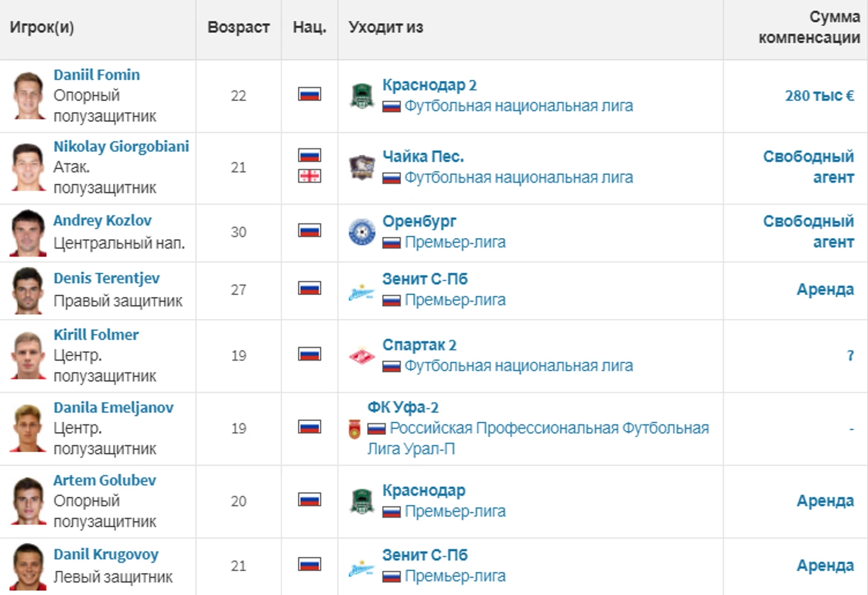Click the Orenburg club crest icon
Screen dimensions: 868x595
pyautogui.click(x=361, y=232)
